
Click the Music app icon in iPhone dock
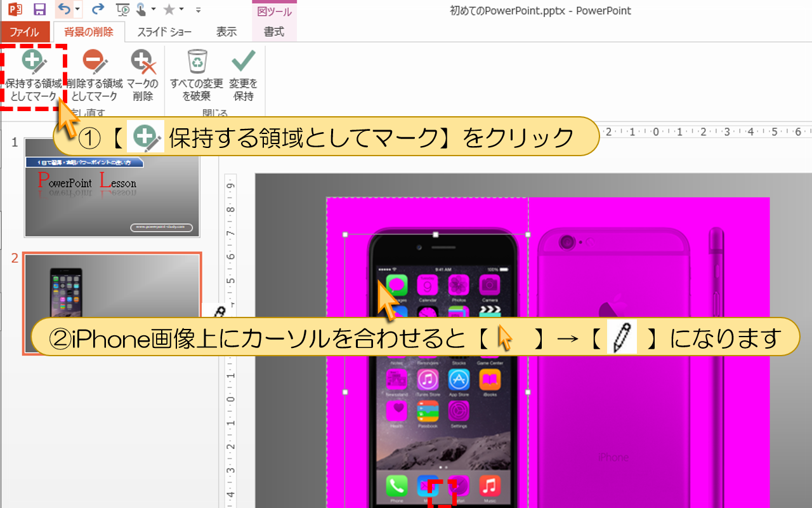click(x=489, y=486)
